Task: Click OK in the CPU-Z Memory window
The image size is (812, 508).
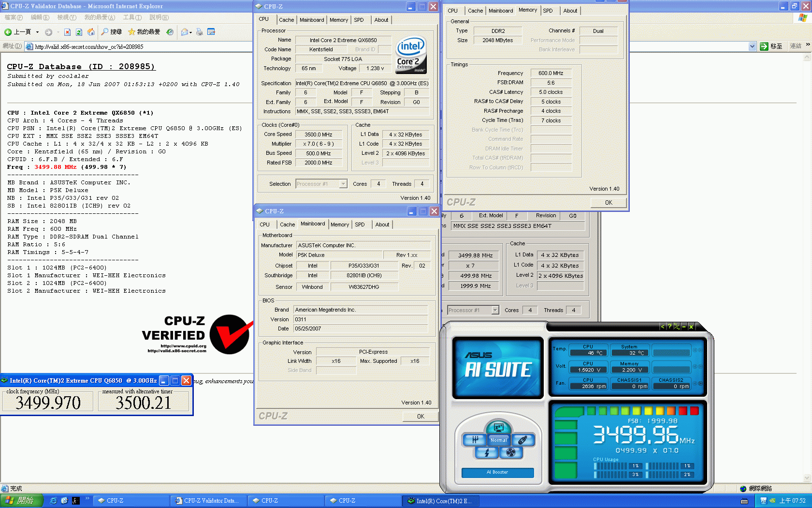Action: coord(609,203)
